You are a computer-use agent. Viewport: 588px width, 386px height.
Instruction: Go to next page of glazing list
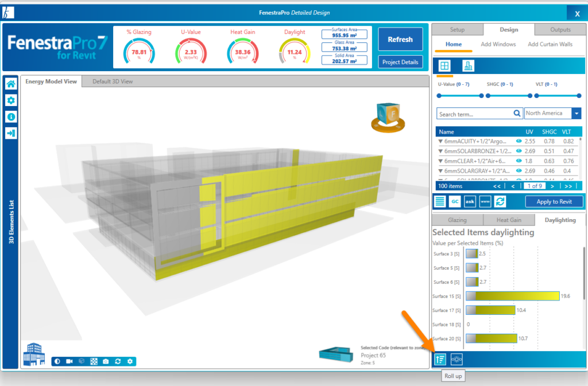point(552,186)
